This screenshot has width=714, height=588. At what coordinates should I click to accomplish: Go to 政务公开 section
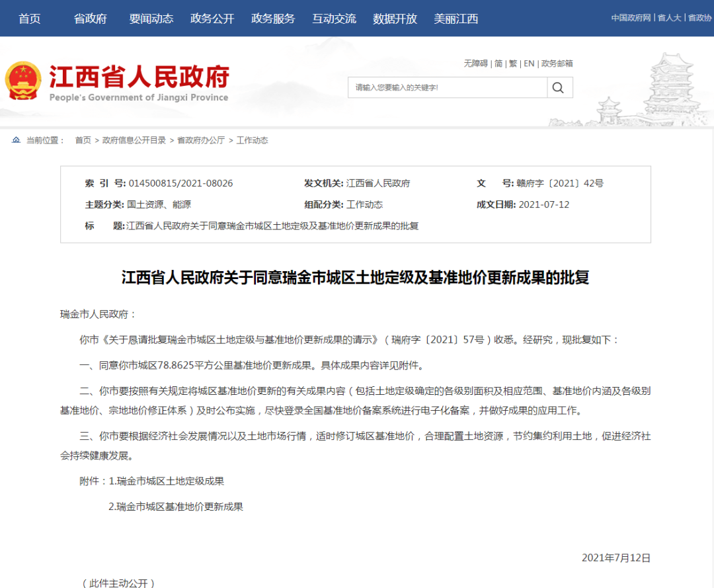click(212, 19)
